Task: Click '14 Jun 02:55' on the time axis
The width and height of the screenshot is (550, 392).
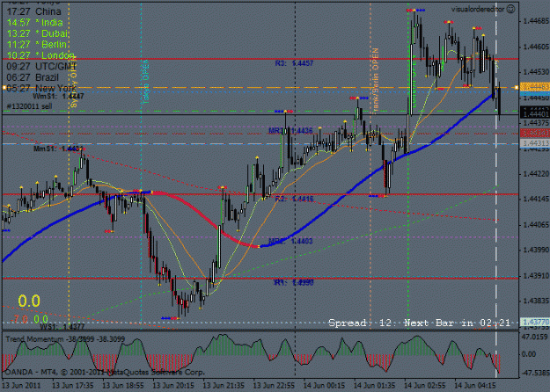Action: pyautogui.click(x=425, y=386)
